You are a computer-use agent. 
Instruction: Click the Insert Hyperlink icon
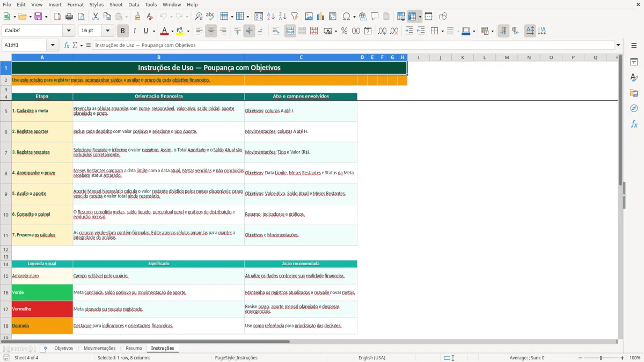click(x=363, y=17)
